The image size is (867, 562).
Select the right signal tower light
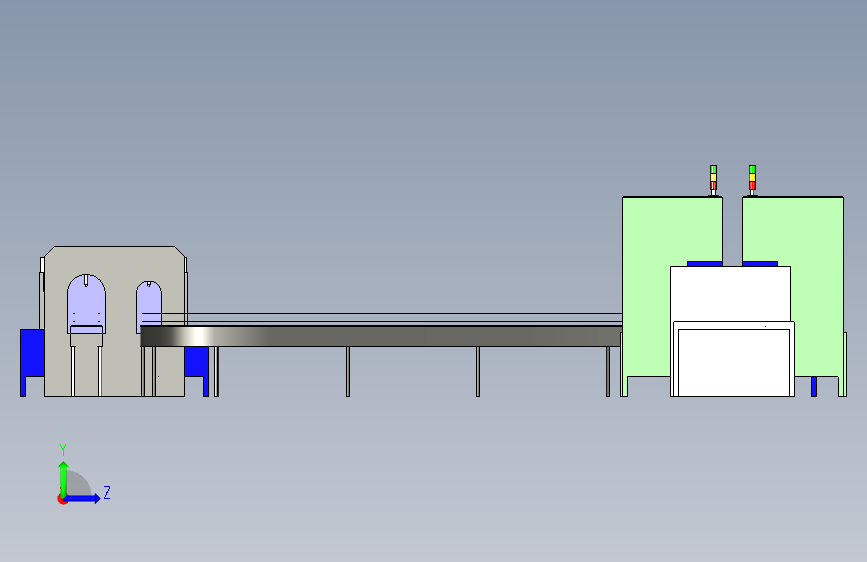pos(752,180)
